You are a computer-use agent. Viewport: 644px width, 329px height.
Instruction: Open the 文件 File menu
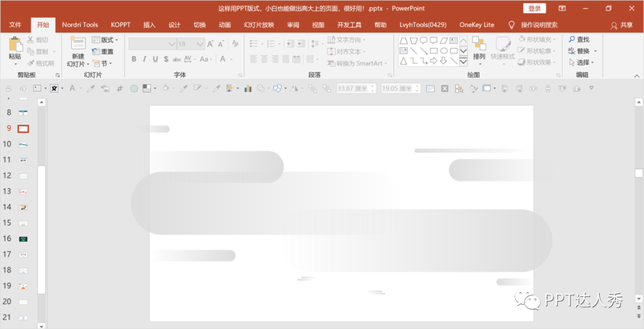[15, 24]
